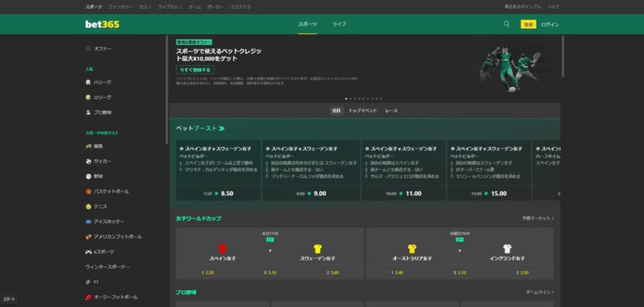The height and width of the screenshot is (307, 644).
Task: Click the yellow スウェーデン女子 jersey
Action: tap(317, 249)
